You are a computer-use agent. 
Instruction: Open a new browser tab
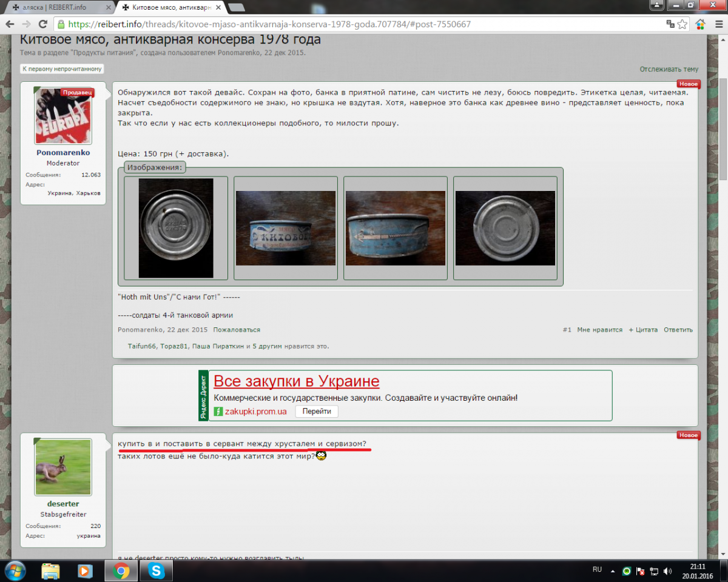[x=237, y=7]
